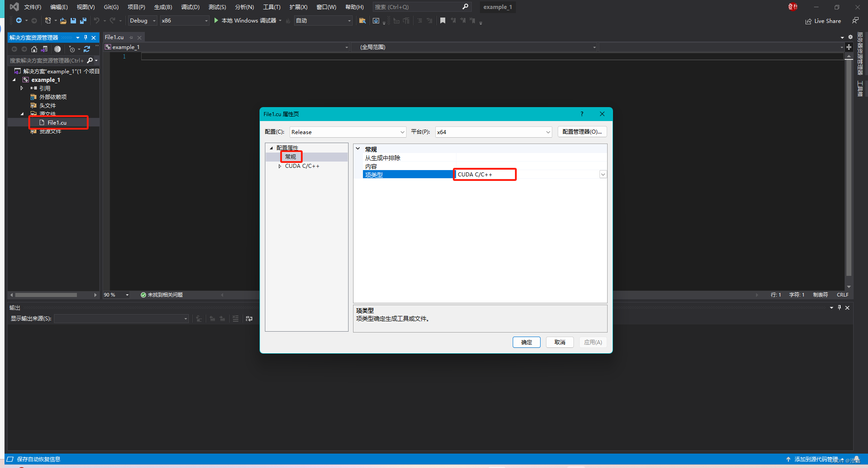Image resolution: width=868 pixels, height=468 pixels.
Task: Collapse the 配置属性 tree node
Action: (x=271, y=148)
